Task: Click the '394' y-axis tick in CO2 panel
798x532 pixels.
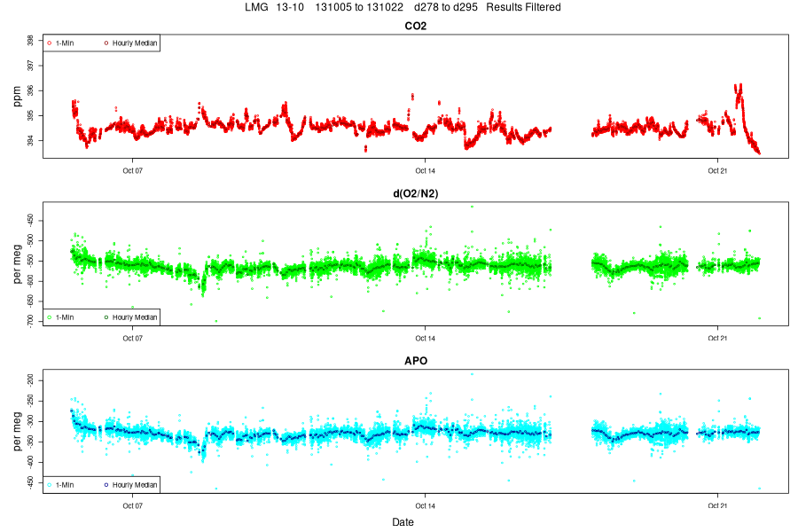Action: (x=30, y=140)
